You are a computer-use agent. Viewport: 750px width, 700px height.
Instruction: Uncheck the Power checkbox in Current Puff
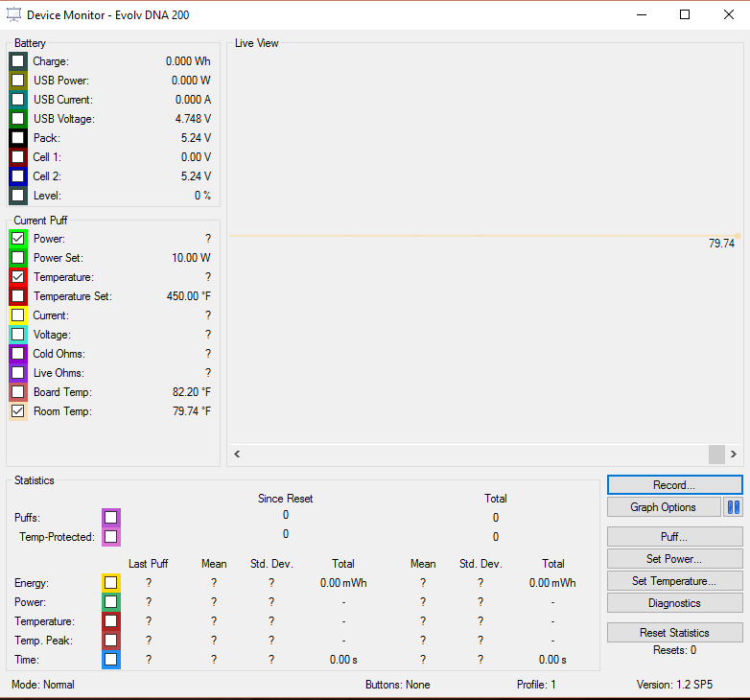click(18, 239)
